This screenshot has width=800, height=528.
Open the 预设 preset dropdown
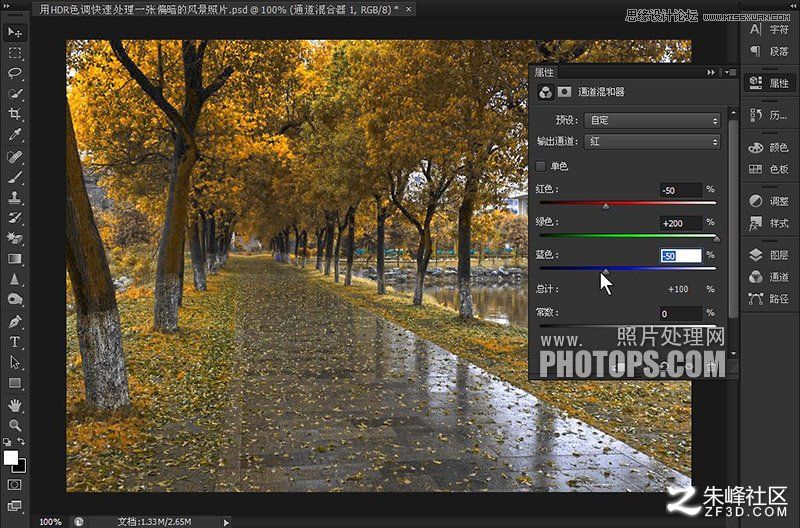tap(652, 120)
